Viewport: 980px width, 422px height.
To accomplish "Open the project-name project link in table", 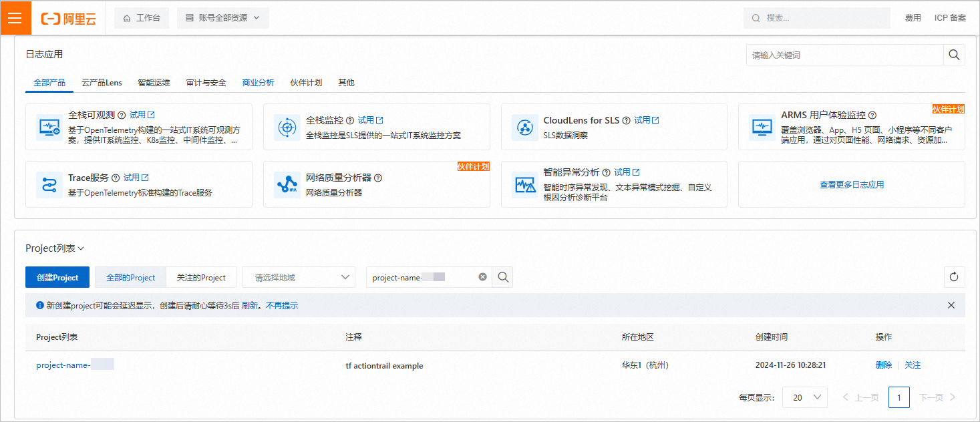I will coord(75,365).
